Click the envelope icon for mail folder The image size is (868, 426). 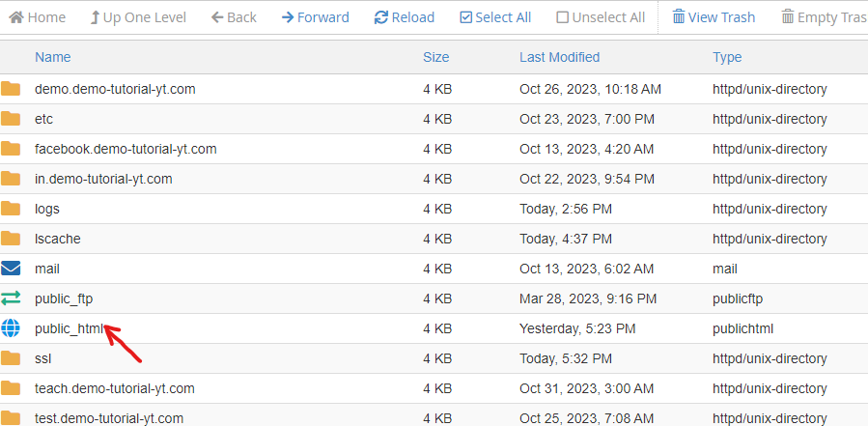(11, 269)
